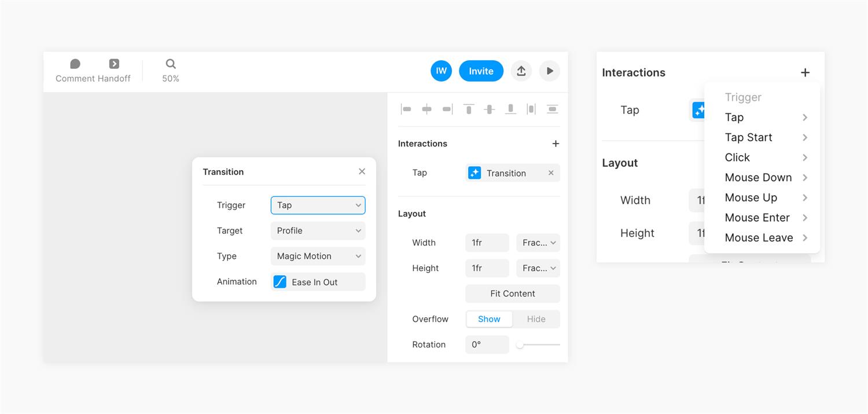The width and height of the screenshot is (868, 414).
Task: Distribute selection horizontally
Action: 531,109
